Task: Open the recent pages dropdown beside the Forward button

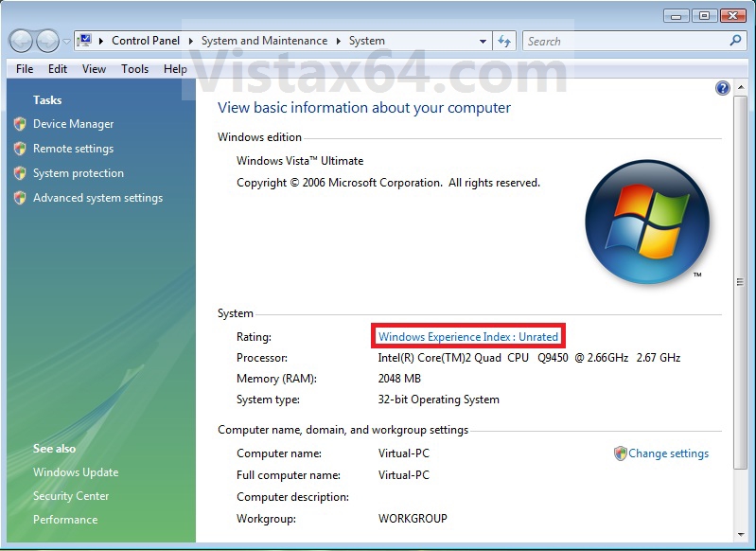Action: tap(66, 41)
